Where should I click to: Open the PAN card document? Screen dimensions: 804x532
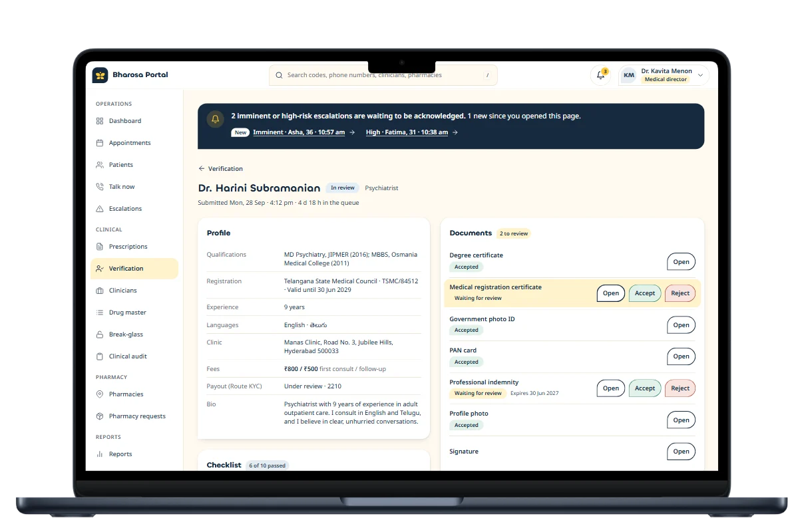point(681,356)
